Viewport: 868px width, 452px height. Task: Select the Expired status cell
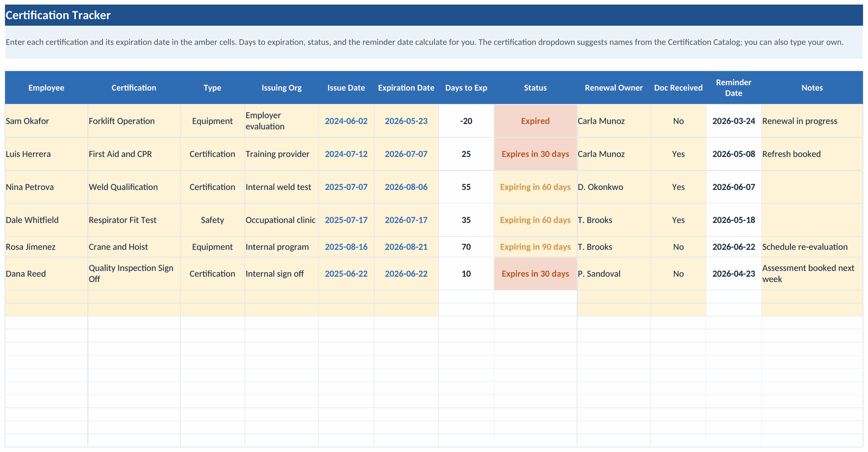(535, 121)
